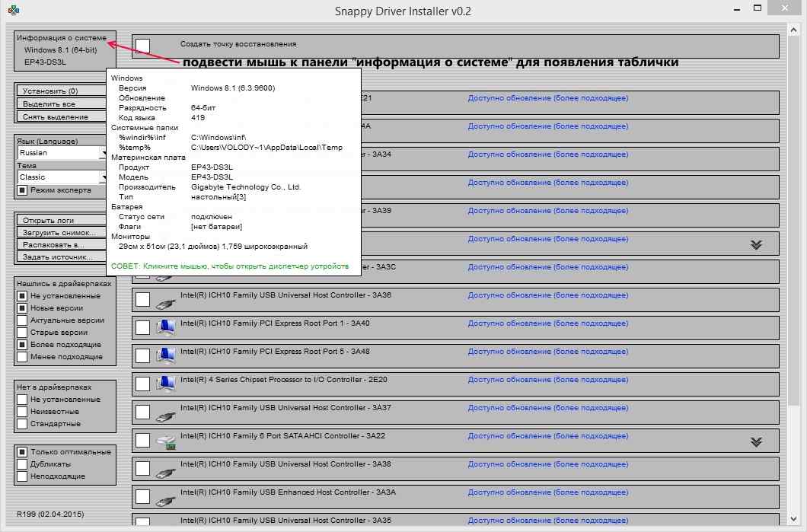Enable the Стандартные filter

(x=21, y=424)
